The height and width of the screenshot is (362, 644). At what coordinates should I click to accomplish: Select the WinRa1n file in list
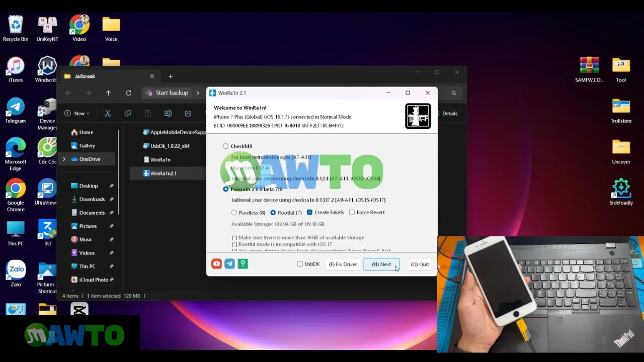pos(157,160)
